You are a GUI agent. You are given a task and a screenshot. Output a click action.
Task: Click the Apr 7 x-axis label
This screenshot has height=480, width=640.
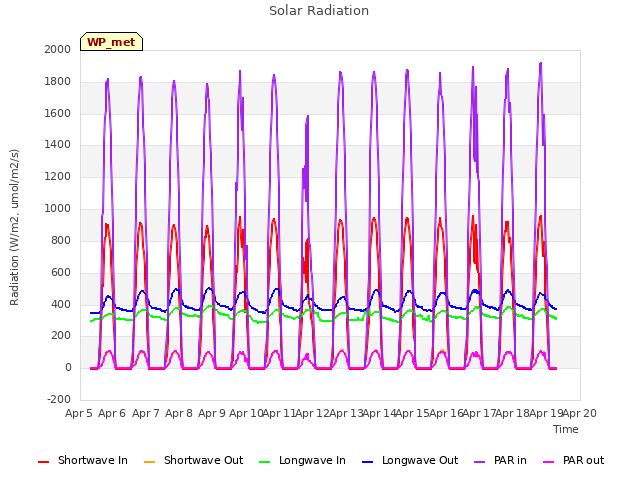coord(146,413)
